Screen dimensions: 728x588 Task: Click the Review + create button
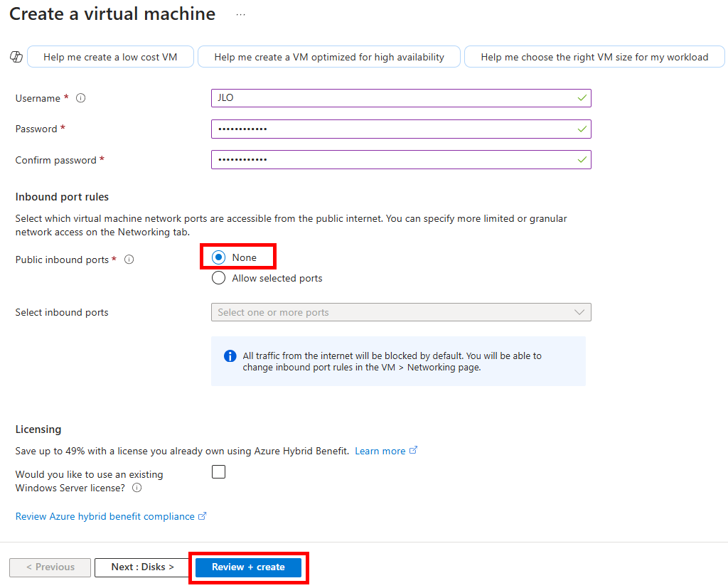tap(248, 567)
